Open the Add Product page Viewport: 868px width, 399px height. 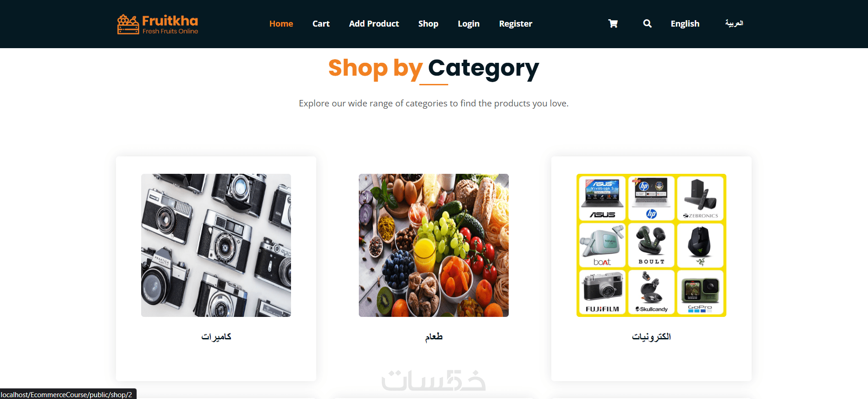(374, 24)
